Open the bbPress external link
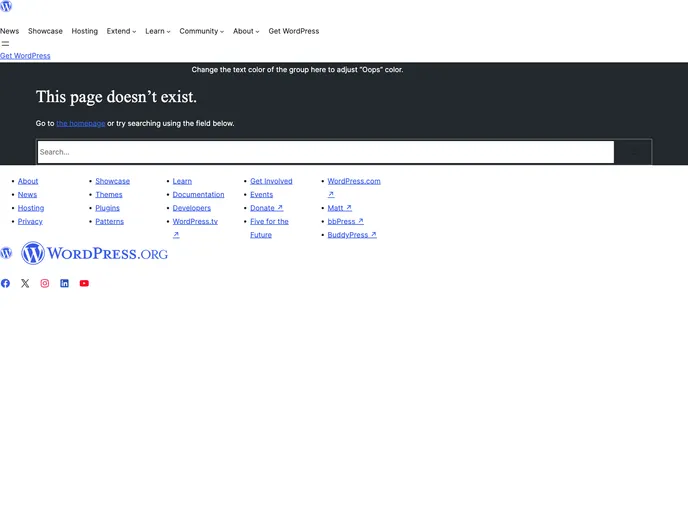This screenshot has height=512, width=688. 346,222
